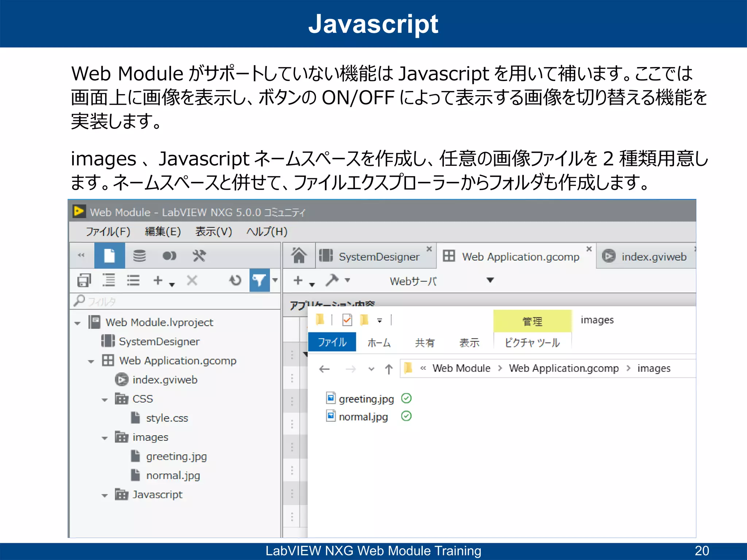
Task: Click the build hammer icon in toolbar
Action: tap(332, 280)
